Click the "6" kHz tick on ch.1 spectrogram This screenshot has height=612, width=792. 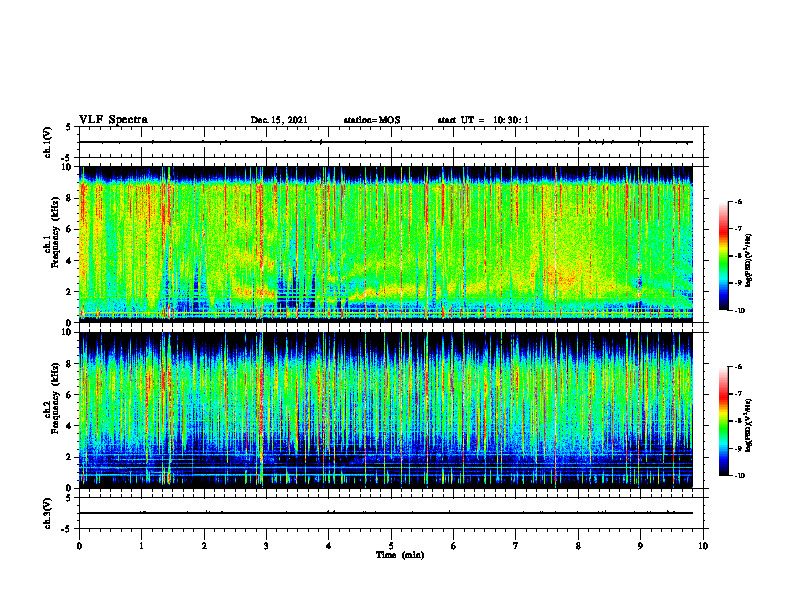(x=70, y=229)
